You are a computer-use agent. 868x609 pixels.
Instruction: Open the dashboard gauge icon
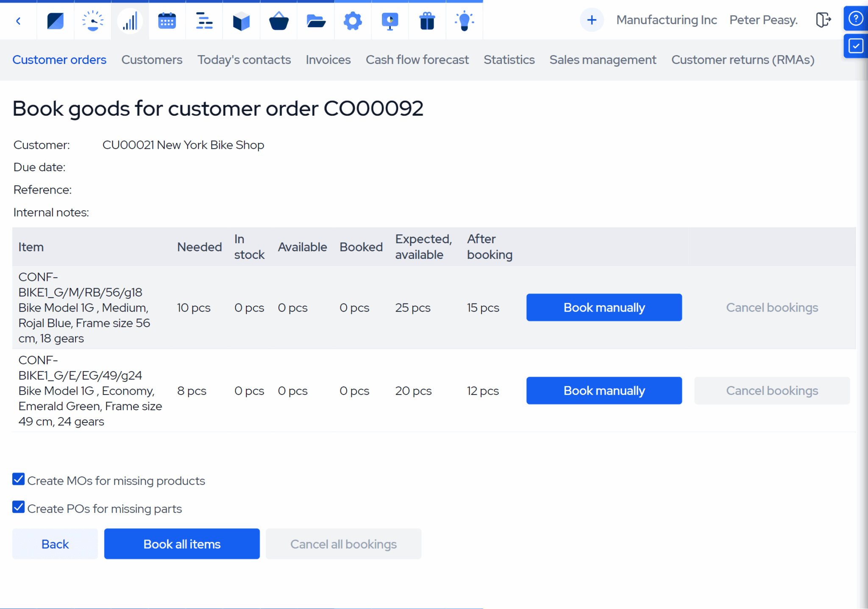pyautogui.click(x=92, y=20)
